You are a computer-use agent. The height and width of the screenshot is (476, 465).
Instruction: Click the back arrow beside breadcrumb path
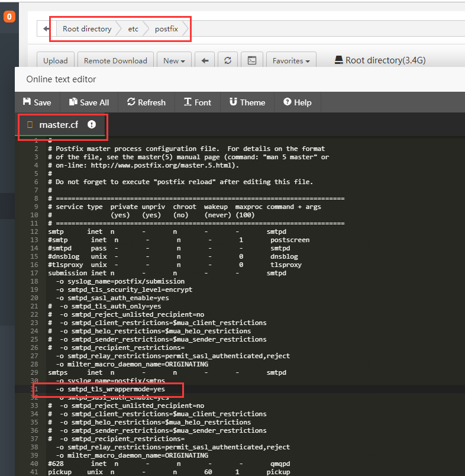(46, 29)
